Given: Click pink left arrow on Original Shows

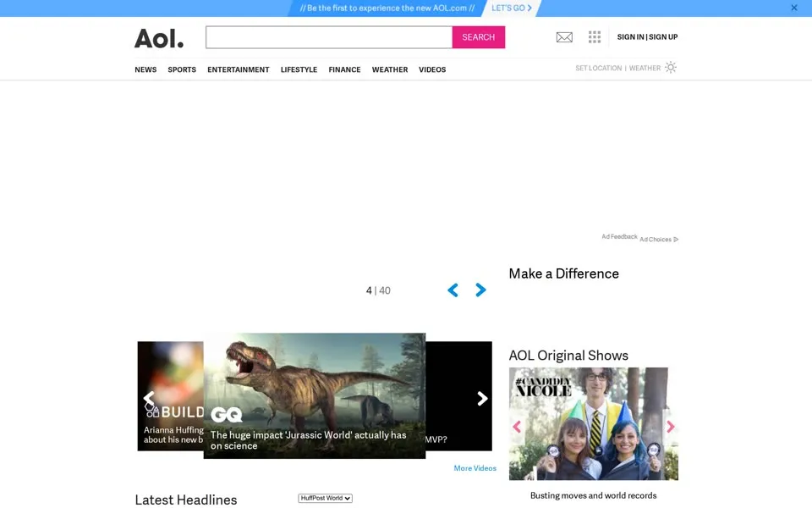Looking at the screenshot, I should 516,427.
